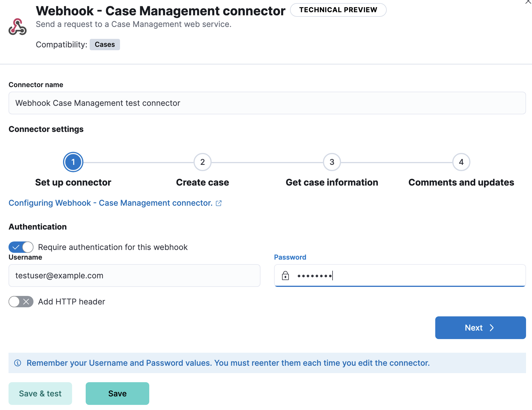Click the TECHNICAL PREVIEW badge
Screen dimensions: 532x410
338,10
